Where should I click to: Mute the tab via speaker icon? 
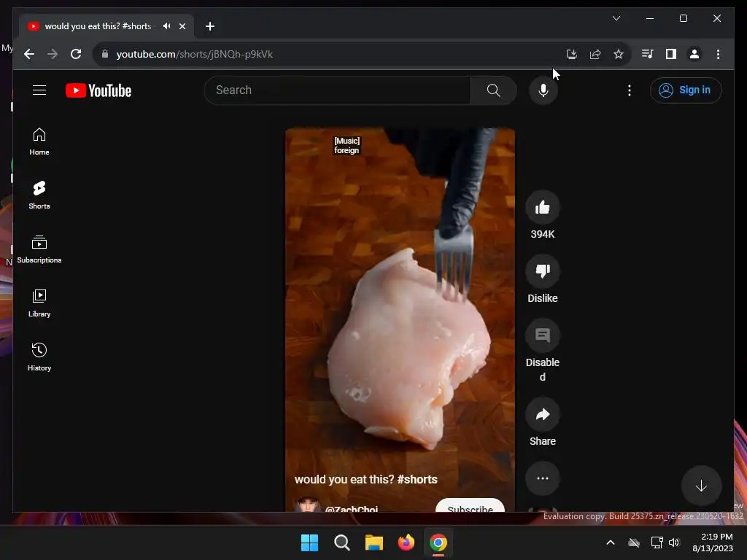(x=166, y=26)
